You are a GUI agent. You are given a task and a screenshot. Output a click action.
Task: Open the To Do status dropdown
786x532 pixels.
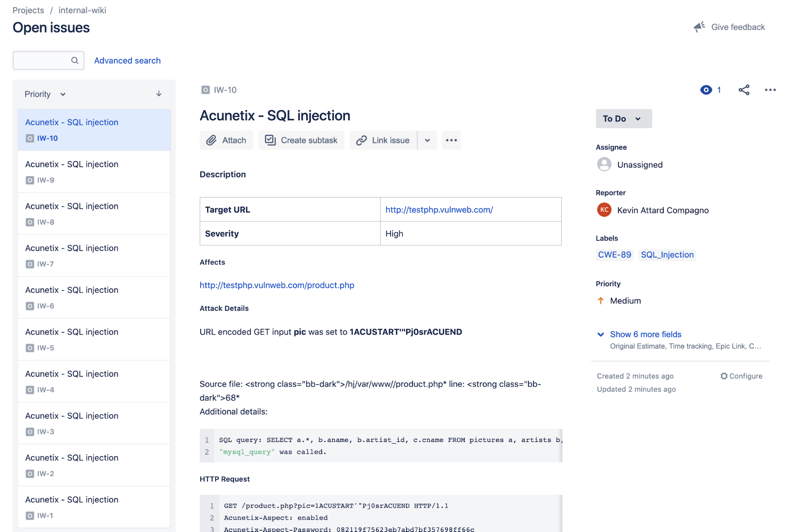[x=624, y=119]
